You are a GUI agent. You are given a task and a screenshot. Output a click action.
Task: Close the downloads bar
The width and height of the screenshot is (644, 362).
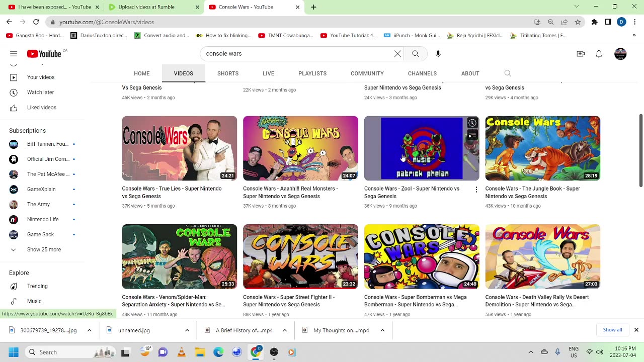[x=636, y=330]
